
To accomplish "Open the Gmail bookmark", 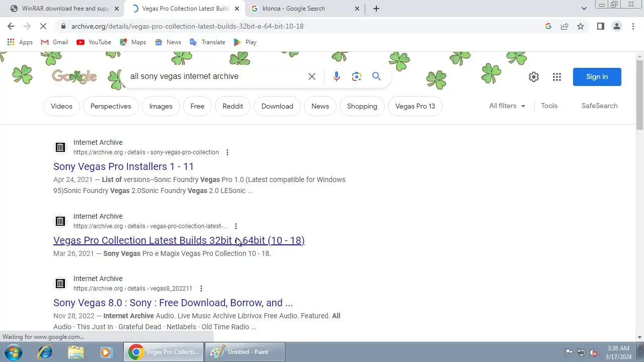I will tap(54, 42).
